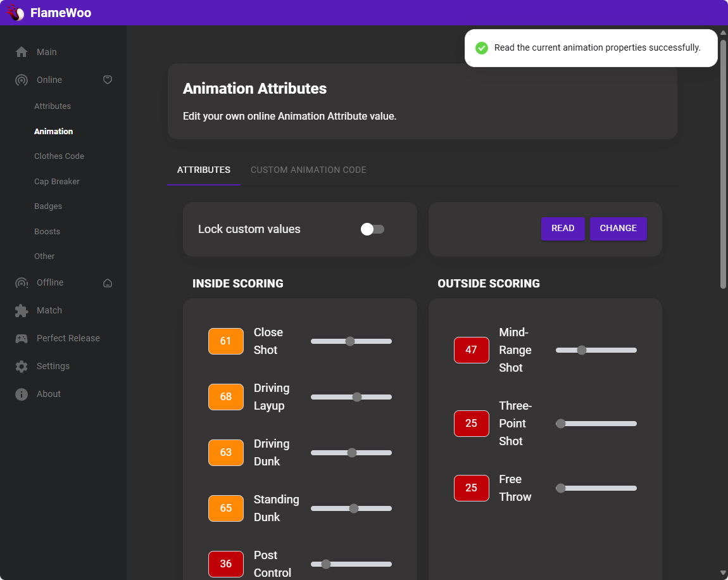Click the Post Control slider
The width and height of the screenshot is (728, 580).
(x=351, y=564)
